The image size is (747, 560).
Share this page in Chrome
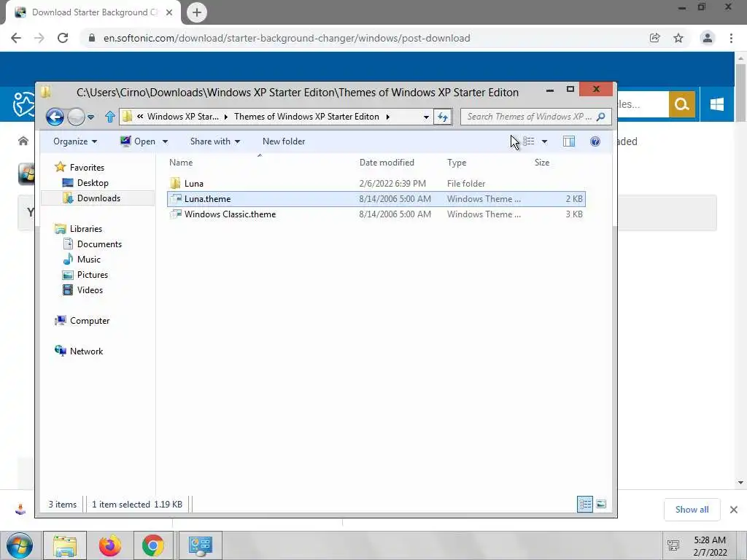[654, 38]
